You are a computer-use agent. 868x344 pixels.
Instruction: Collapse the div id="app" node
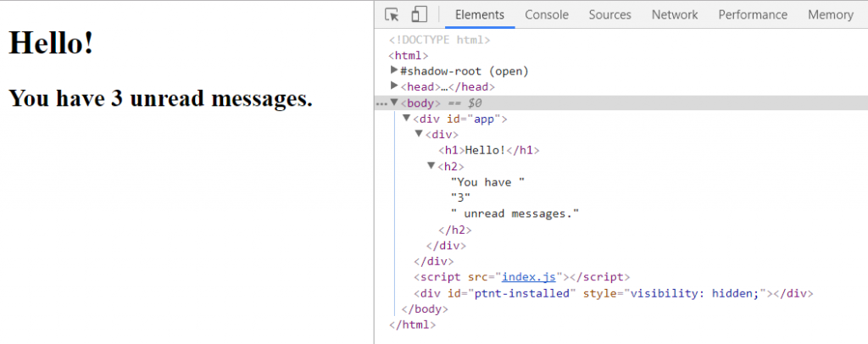406,118
